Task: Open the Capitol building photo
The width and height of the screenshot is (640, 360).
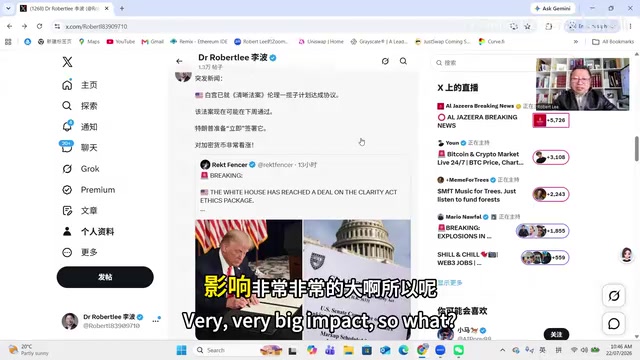Action: pos(357,280)
